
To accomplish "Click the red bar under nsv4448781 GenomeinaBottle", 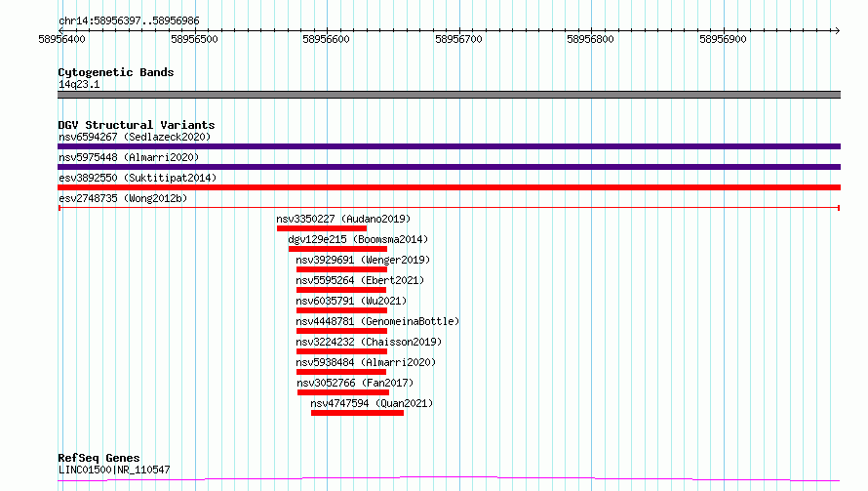I will [341, 331].
